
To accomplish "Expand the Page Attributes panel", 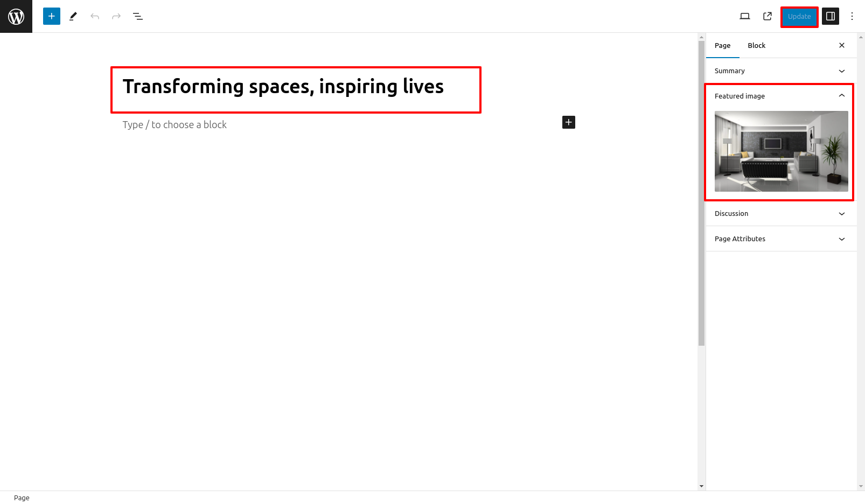I will tap(781, 239).
